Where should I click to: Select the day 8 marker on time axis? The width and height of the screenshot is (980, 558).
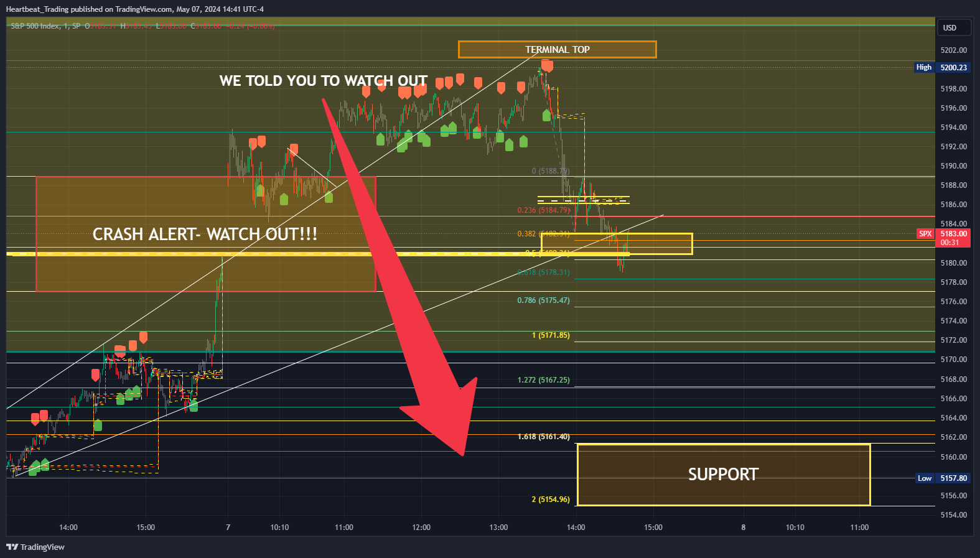(x=743, y=528)
